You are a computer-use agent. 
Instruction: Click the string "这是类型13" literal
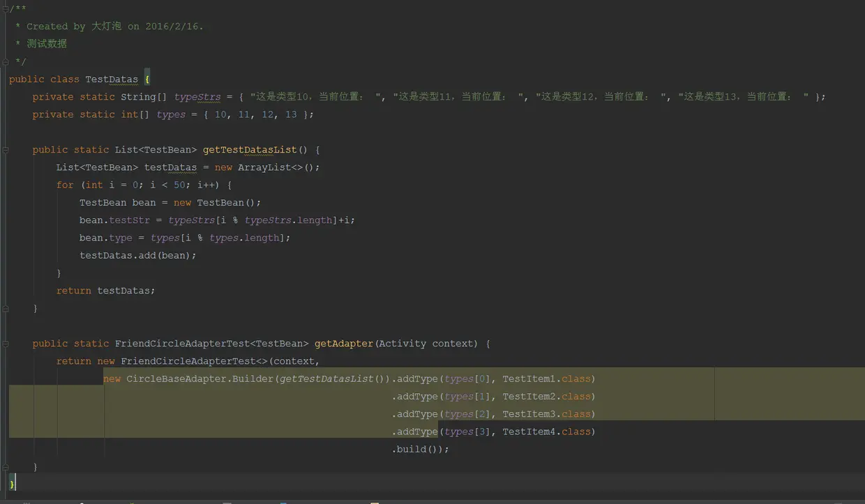point(744,97)
